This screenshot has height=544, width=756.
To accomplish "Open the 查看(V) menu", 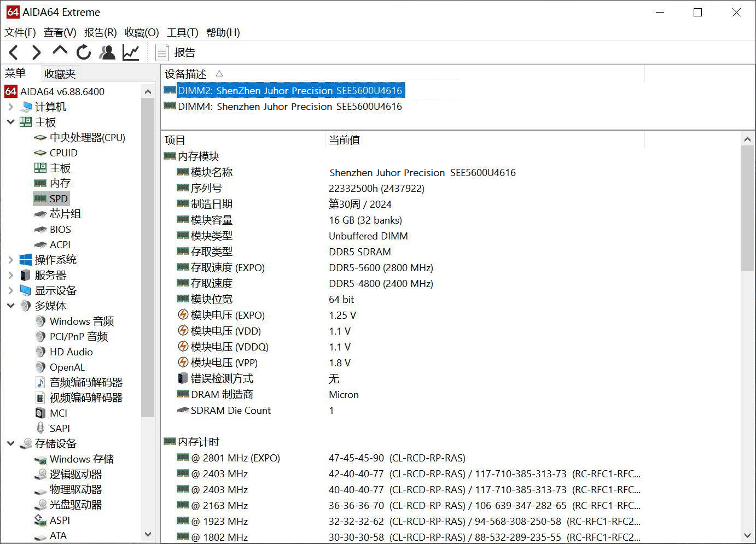I will (60, 32).
